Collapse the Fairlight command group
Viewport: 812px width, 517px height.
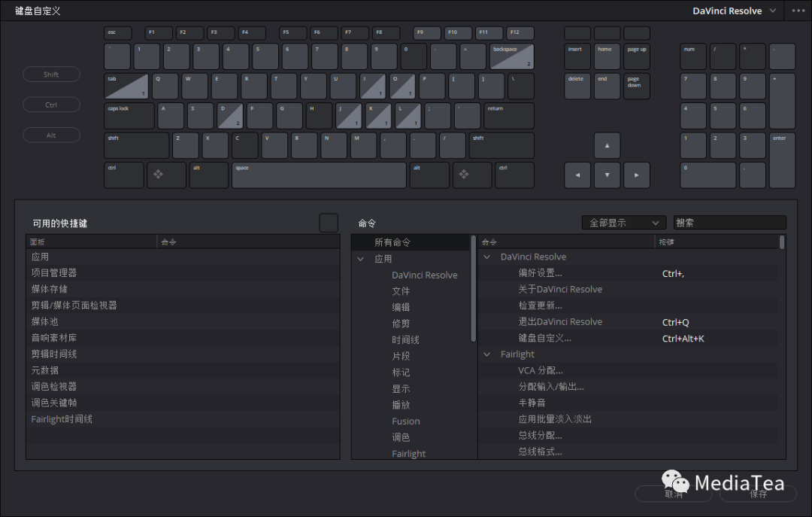pos(486,354)
